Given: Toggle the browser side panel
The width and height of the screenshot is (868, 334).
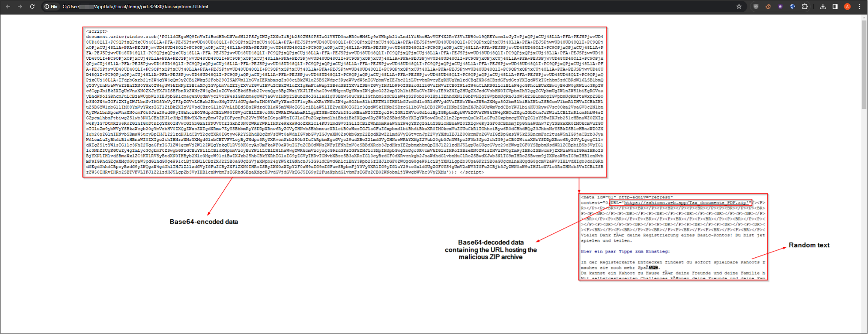Looking at the screenshot, I should point(835,7).
